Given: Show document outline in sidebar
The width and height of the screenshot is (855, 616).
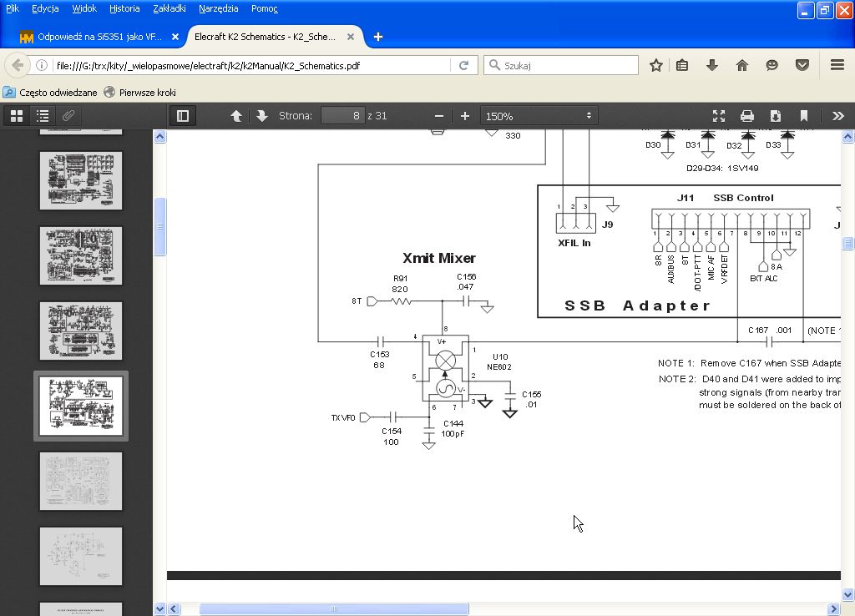Looking at the screenshot, I should [x=43, y=116].
